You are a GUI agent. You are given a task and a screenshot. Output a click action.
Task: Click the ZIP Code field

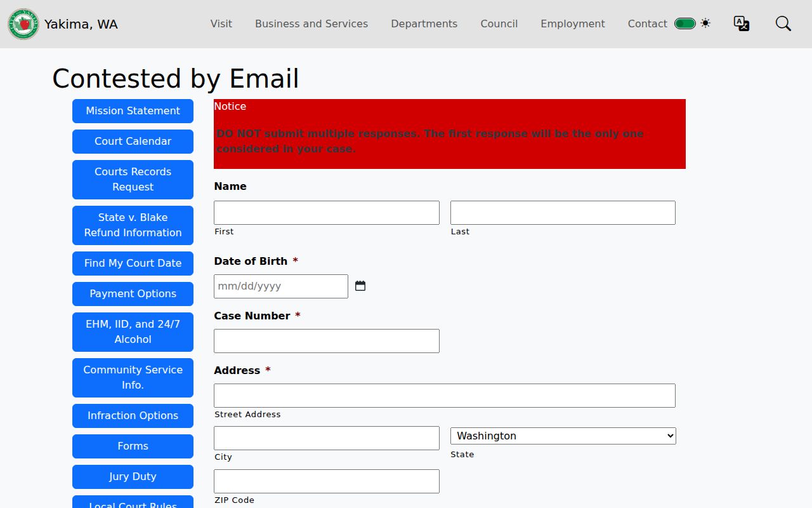[327, 481]
